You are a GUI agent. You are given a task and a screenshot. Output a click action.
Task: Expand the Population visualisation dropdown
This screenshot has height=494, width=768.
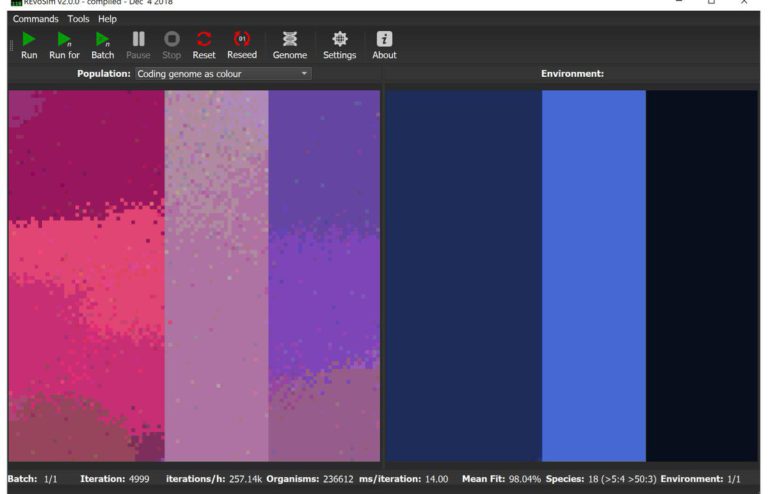[x=223, y=74]
